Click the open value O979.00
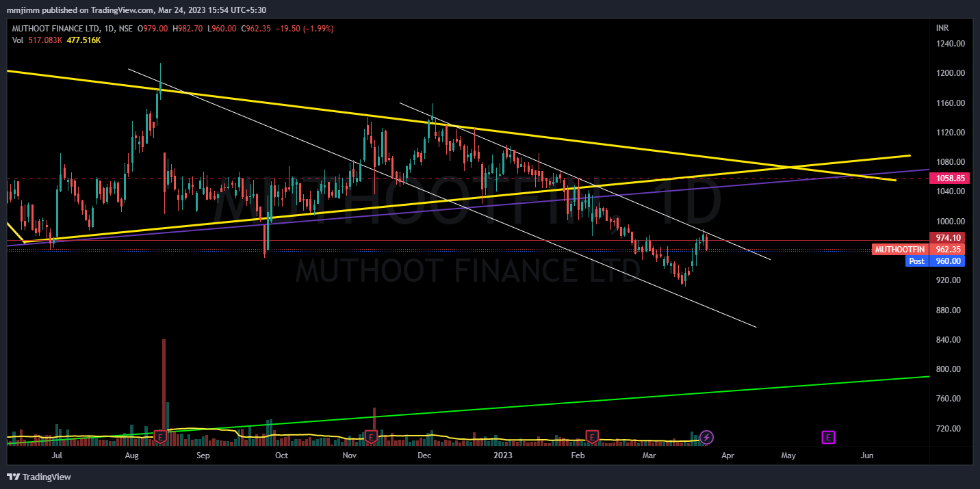Viewport: 980px width, 489px height. [x=153, y=29]
